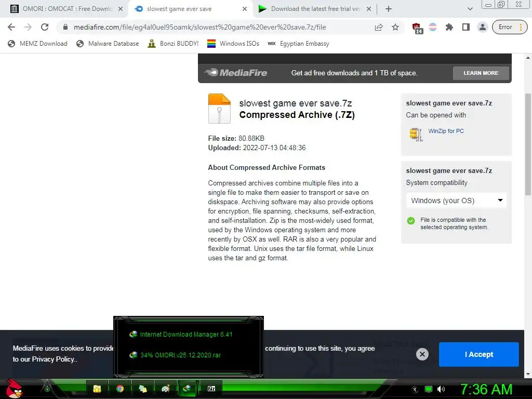Open the uBlock shield extension with badge 14
This screenshot has height=399, width=532.
(x=417, y=28)
